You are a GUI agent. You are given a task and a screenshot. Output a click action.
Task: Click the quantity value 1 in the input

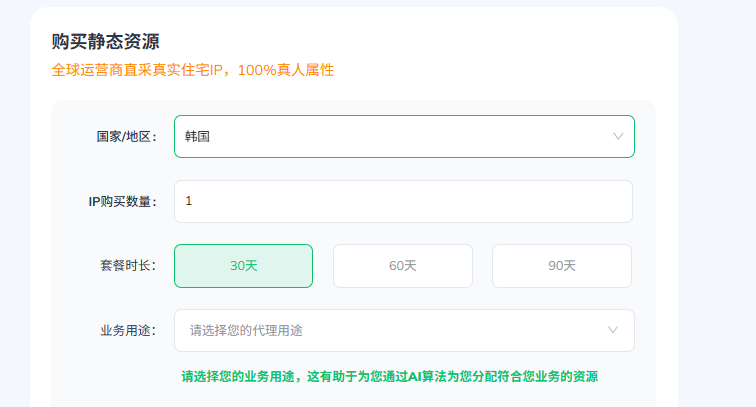pyautogui.click(x=189, y=201)
